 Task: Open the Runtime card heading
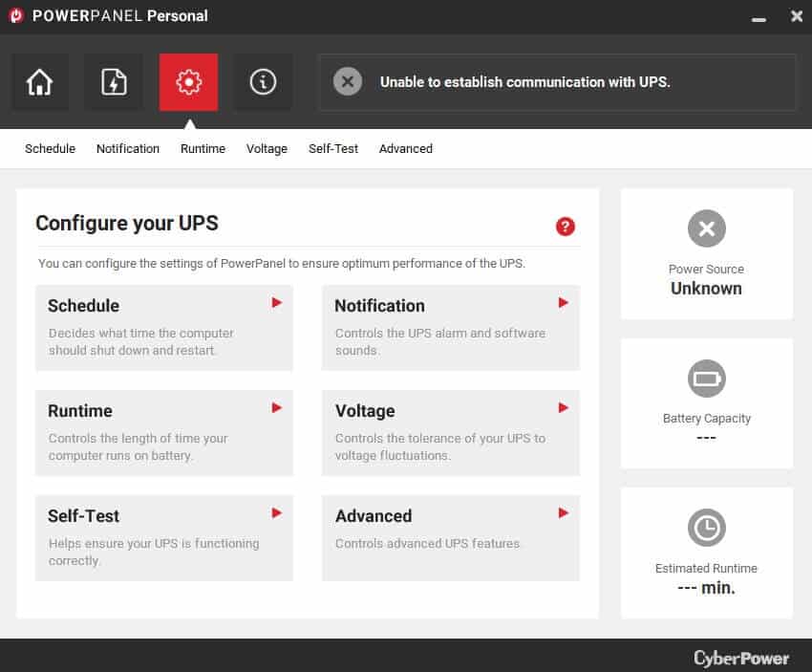pyautogui.click(x=79, y=411)
